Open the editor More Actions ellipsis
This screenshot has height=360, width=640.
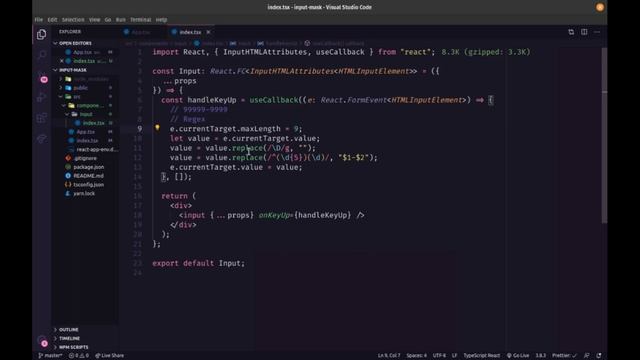597,32
